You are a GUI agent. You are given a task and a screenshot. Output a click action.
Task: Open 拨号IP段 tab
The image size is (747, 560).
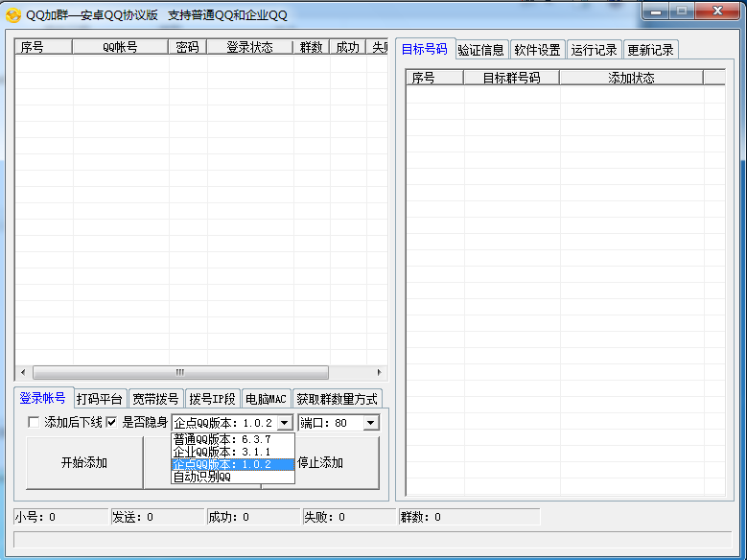pyautogui.click(x=213, y=399)
